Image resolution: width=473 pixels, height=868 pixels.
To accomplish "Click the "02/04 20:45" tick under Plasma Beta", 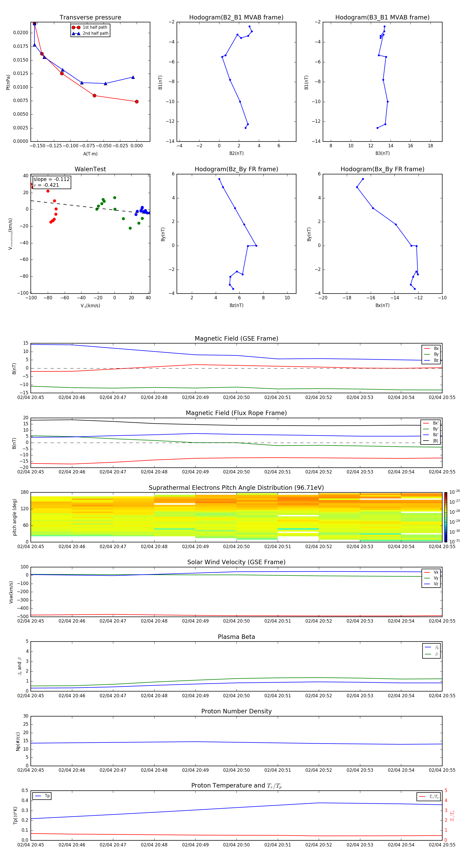I will [31, 695].
